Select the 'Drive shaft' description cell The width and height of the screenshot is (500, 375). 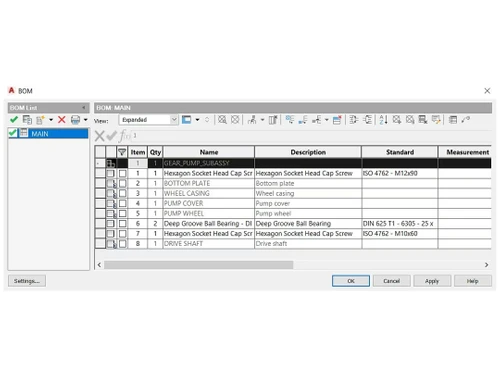tap(308, 244)
